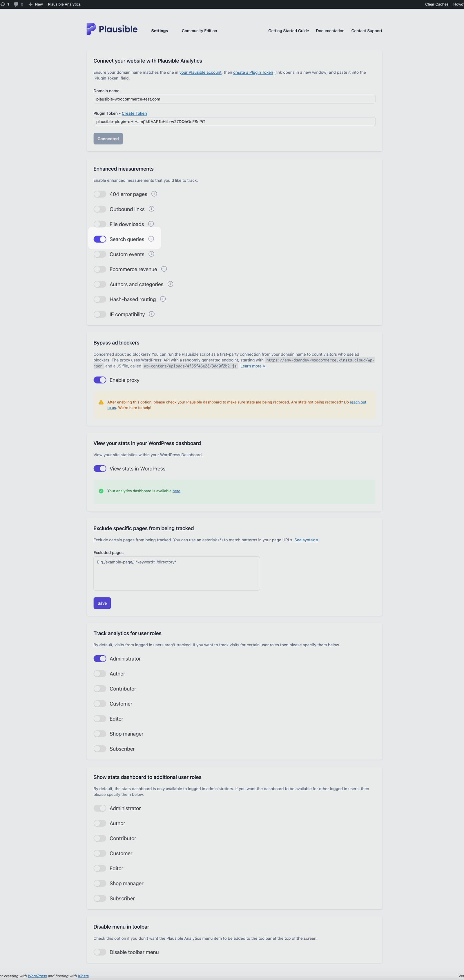Turn off the Enable proxy switch
The height and width of the screenshot is (980, 464).
100,380
